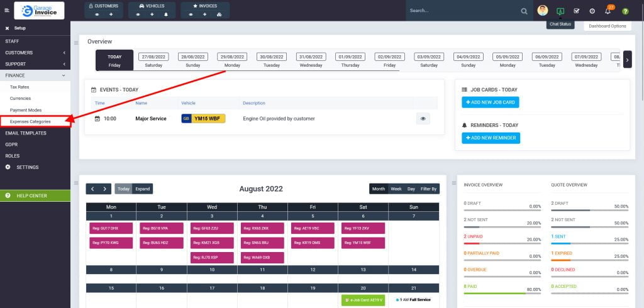The image size is (644, 308).
Task: Click the plus icon under Customers
Action: (x=111, y=14)
